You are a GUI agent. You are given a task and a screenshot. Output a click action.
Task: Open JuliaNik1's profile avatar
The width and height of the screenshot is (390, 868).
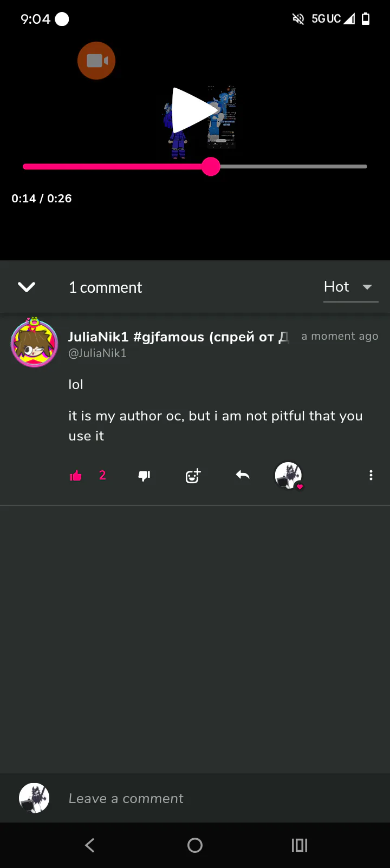[x=34, y=343]
